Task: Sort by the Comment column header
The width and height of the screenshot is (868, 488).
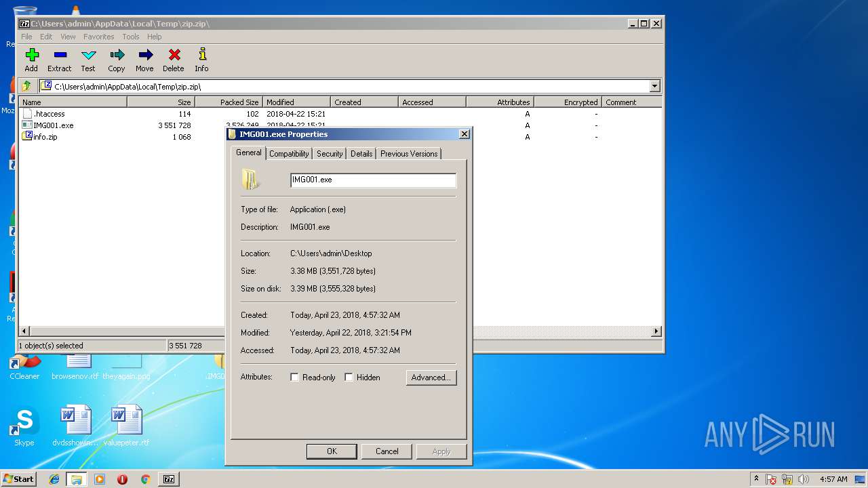Action: click(632, 102)
